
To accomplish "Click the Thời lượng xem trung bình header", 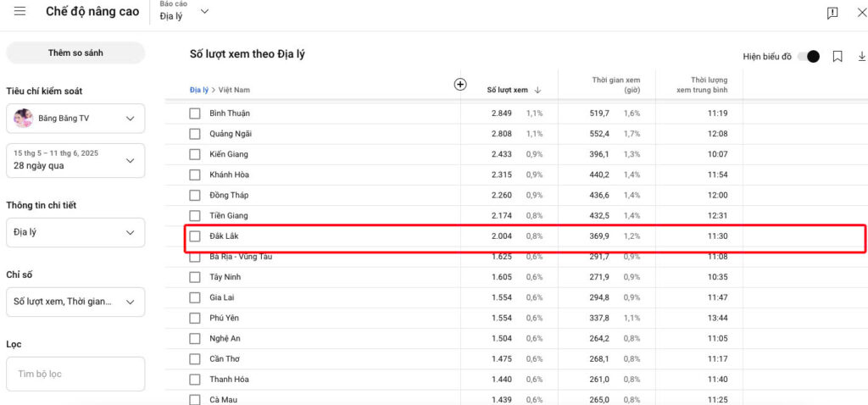I will click(x=702, y=85).
